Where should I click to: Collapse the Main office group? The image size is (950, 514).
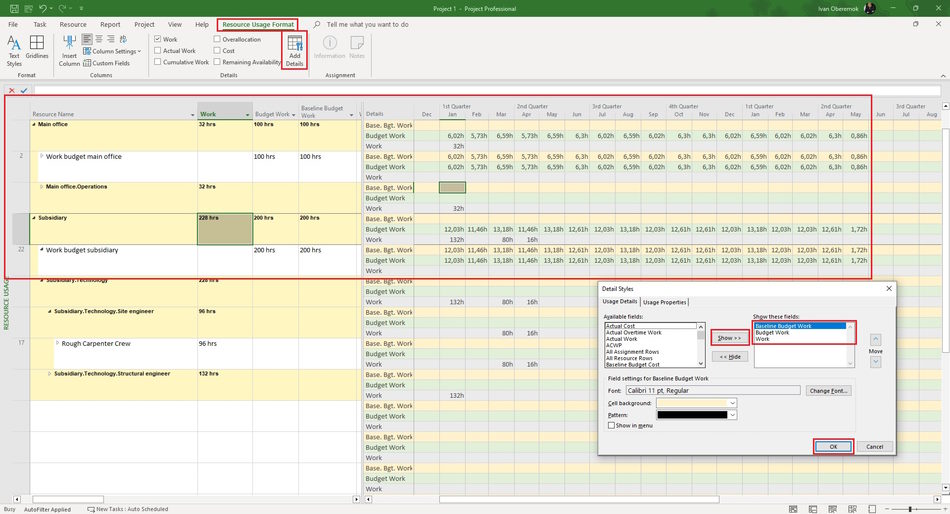[x=34, y=124]
